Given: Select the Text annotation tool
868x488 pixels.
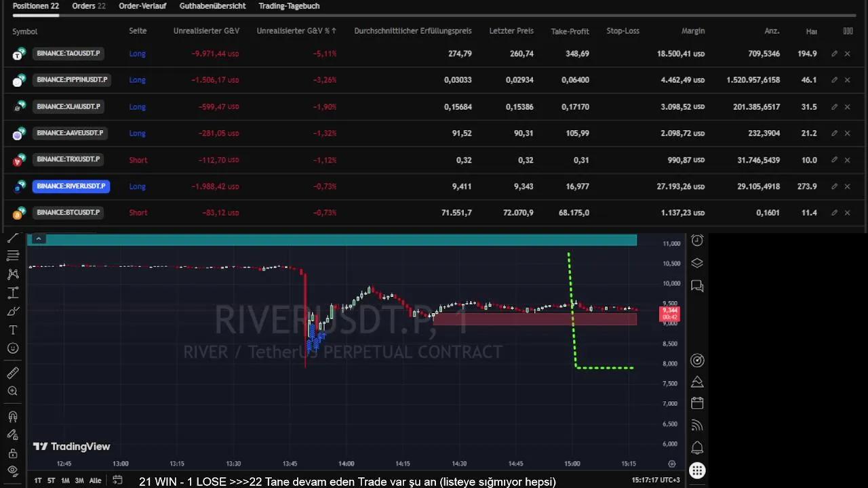Looking at the screenshot, I should coord(13,330).
